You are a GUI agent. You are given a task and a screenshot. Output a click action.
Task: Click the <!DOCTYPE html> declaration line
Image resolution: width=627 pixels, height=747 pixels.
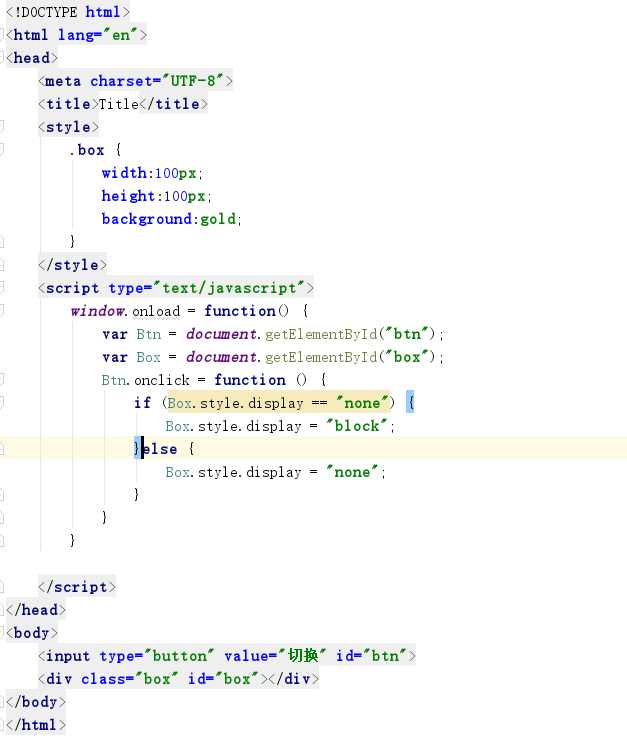pyautogui.click(x=67, y=11)
